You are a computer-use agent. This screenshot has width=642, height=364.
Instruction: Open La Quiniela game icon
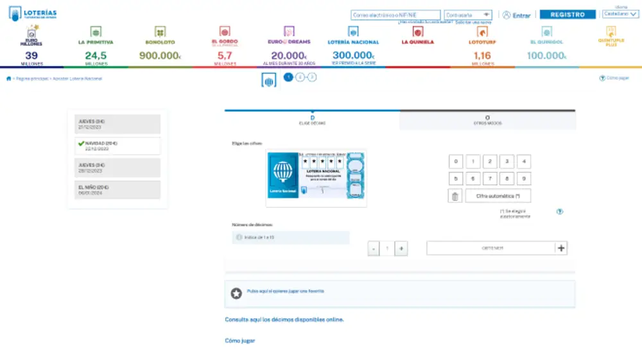point(418,31)
